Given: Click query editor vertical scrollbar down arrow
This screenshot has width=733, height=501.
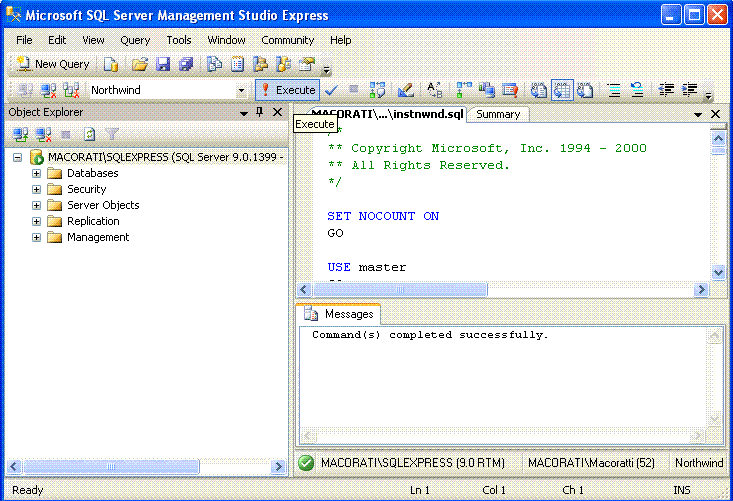Looking at the screenshot, I should tap(718, 272).
